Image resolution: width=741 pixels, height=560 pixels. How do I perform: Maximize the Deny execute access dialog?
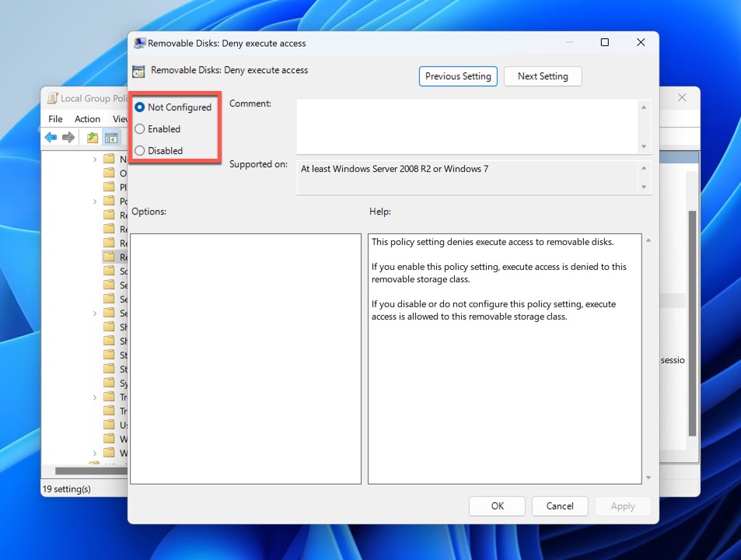[605, 43]
